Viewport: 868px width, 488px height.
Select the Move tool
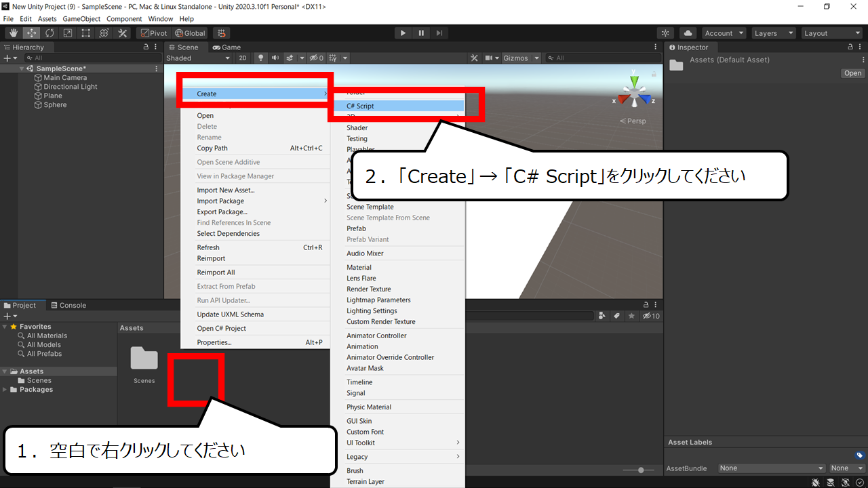[x=31, y=33]
